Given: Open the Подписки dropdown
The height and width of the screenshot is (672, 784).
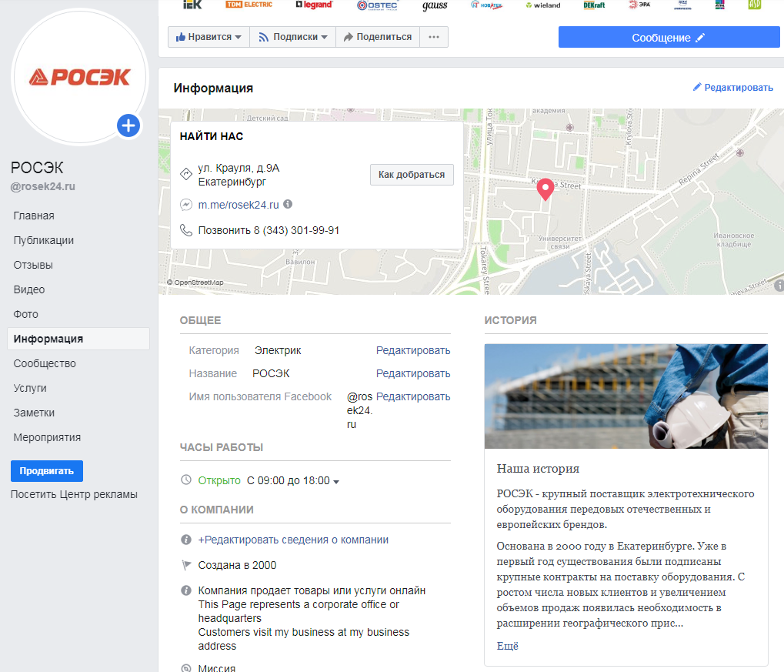Looking at the screenshot, I should (x=292, y=37).
